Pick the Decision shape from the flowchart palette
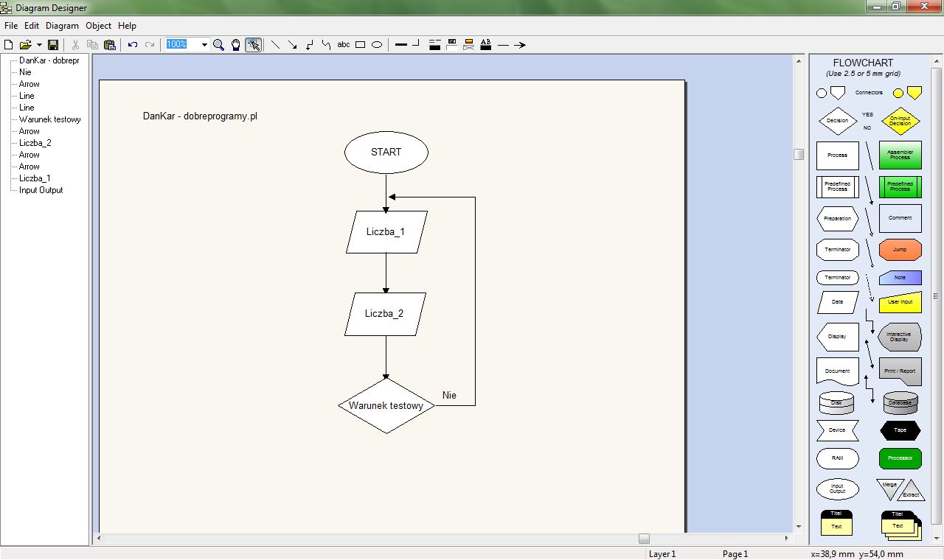This screenshot has width=944, height=560. click(837, 121)
